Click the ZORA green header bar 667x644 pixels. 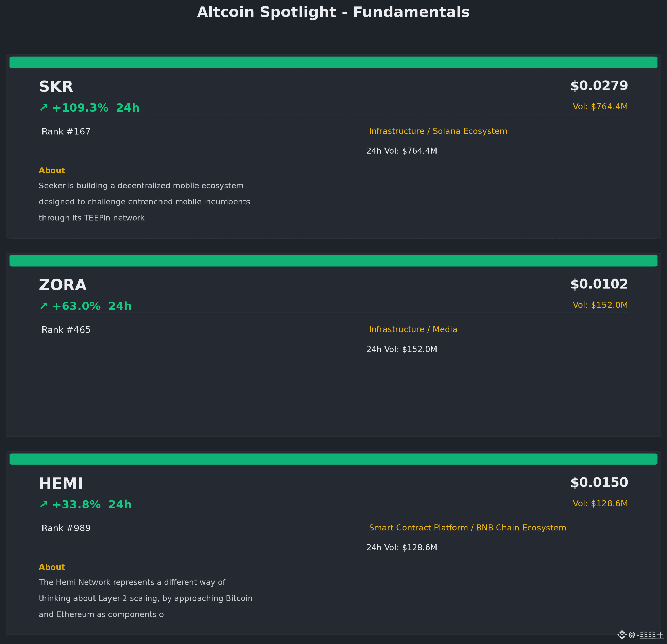333,261
